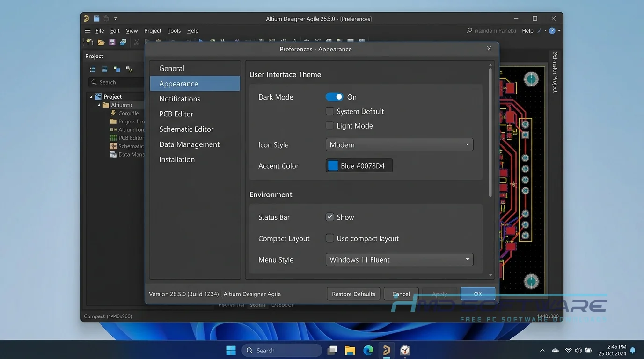This screenshot has width=644, height=359.
Task: Close the Preferences dialog with X
Action: [489, 49]
